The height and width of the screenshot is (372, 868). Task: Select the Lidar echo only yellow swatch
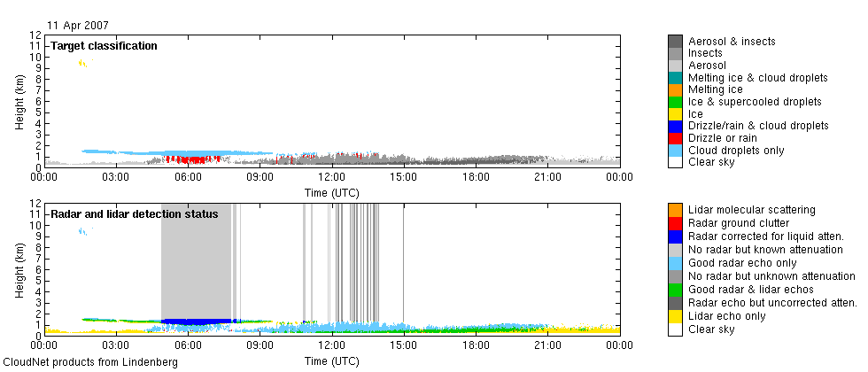[x=675, y=317]
